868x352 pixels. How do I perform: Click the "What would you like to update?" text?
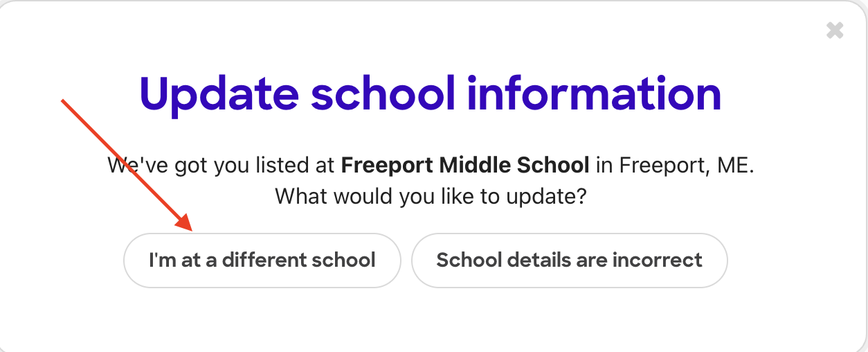click(431, 196)
